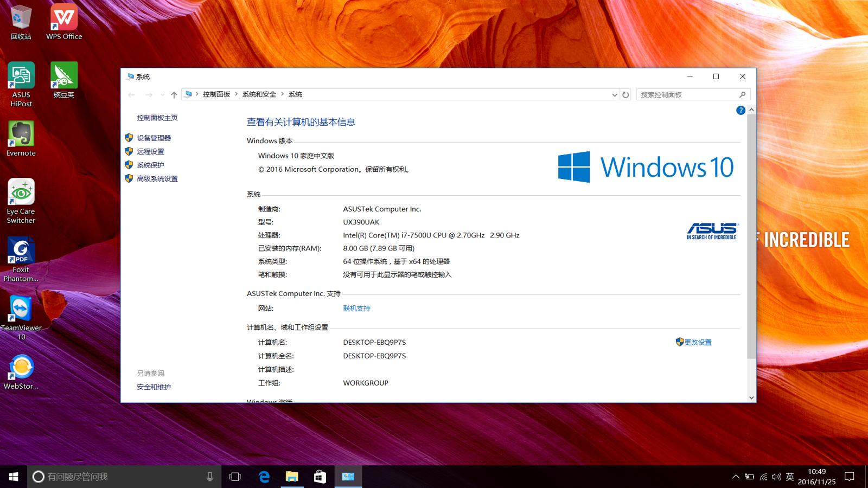Click 系统和安全 in the breadcrumb path
The image size is (868, 488).
[259, 94]
